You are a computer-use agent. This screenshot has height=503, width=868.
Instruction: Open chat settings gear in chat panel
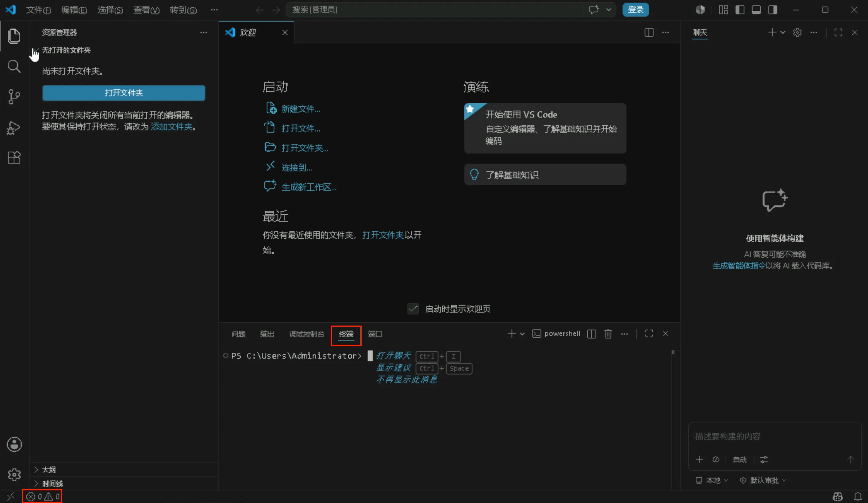797,33
